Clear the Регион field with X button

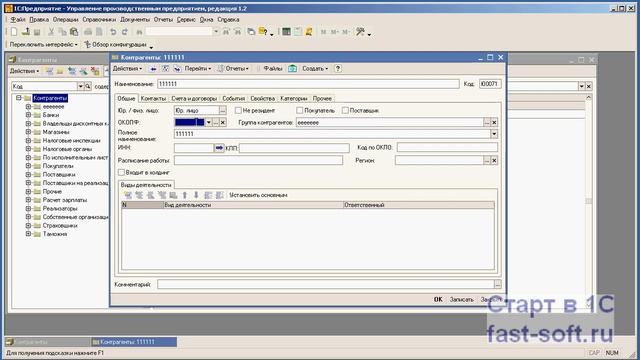[494, 160]
